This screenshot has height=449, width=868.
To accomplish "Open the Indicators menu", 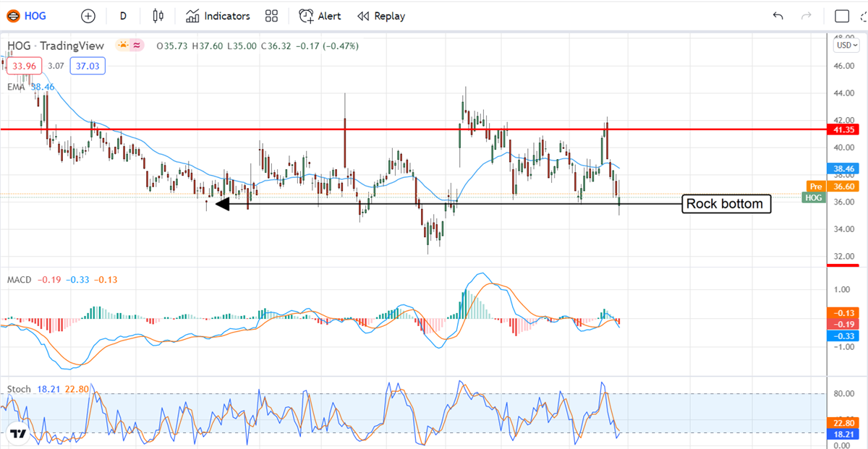I will point(218,16).
